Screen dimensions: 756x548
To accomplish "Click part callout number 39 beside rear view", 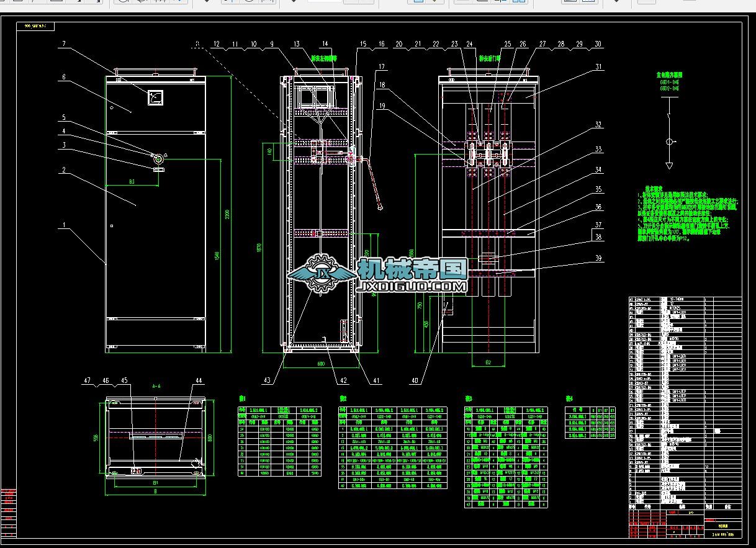I will [x=598, y=258].
